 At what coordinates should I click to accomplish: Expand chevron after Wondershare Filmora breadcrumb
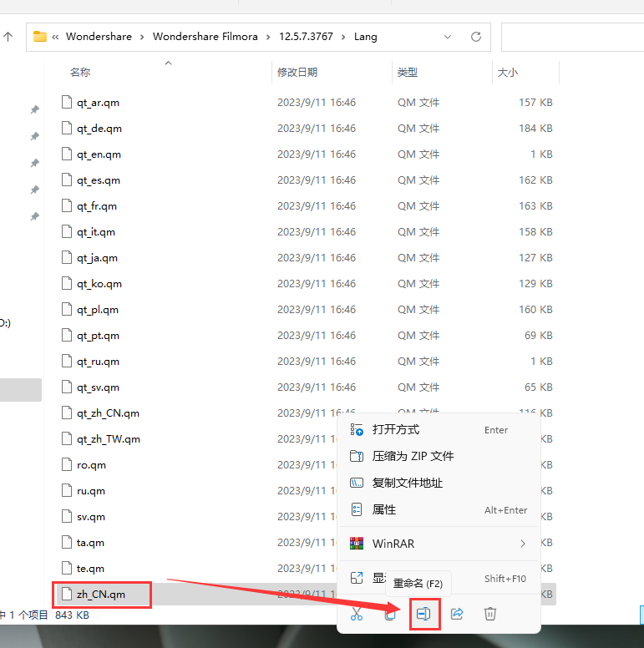[x=268, y=38]
